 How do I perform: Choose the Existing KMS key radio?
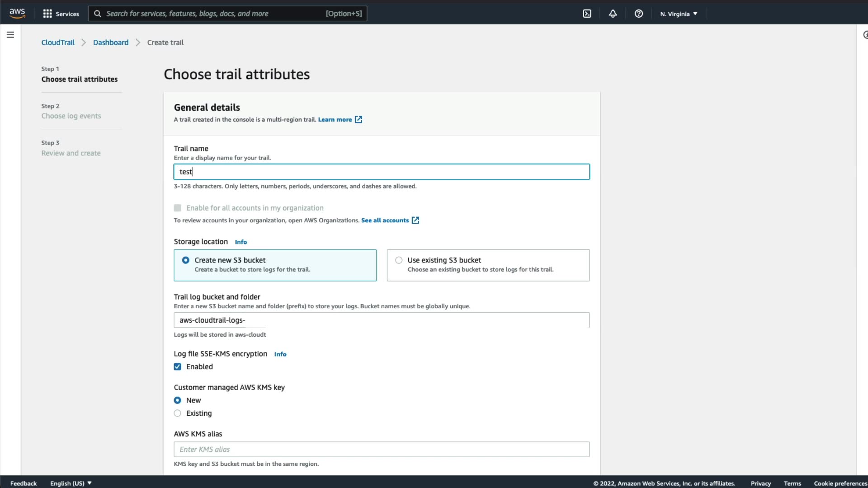coord(178,413)
